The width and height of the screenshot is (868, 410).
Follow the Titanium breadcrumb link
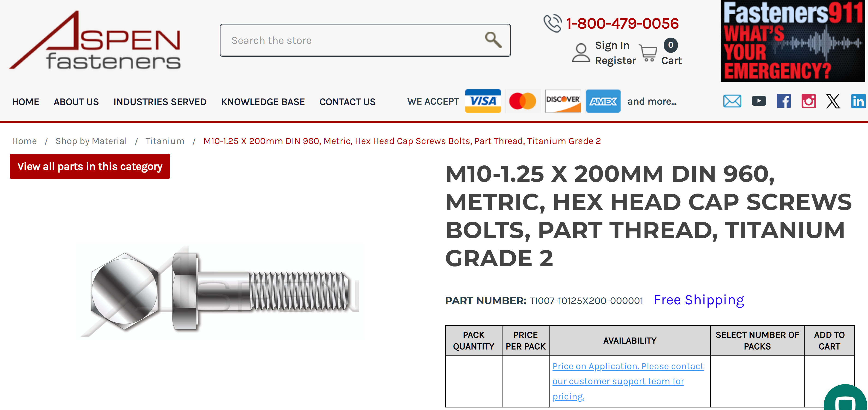pos(165,141)
